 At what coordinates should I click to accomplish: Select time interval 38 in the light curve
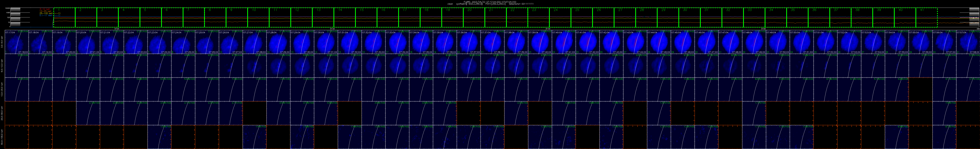click(862, 17)
